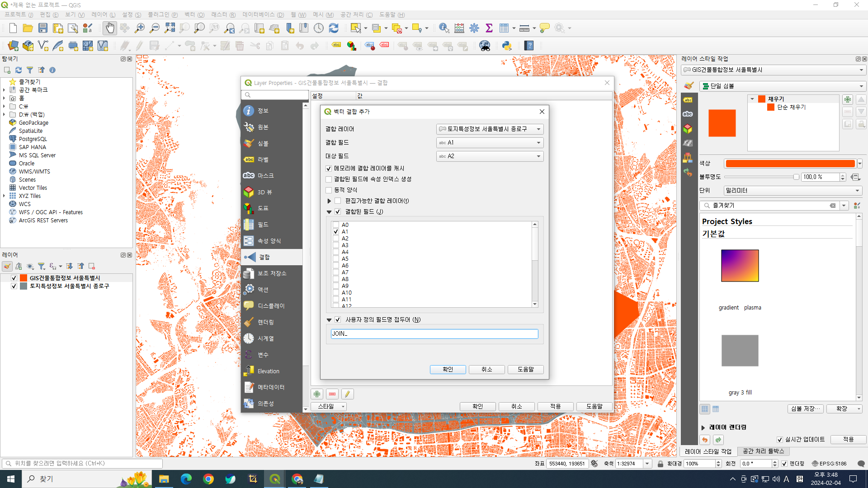Click the refresh icon in the browser panel
The height and width of the screenshot is (488, 868).
point(19,70)
